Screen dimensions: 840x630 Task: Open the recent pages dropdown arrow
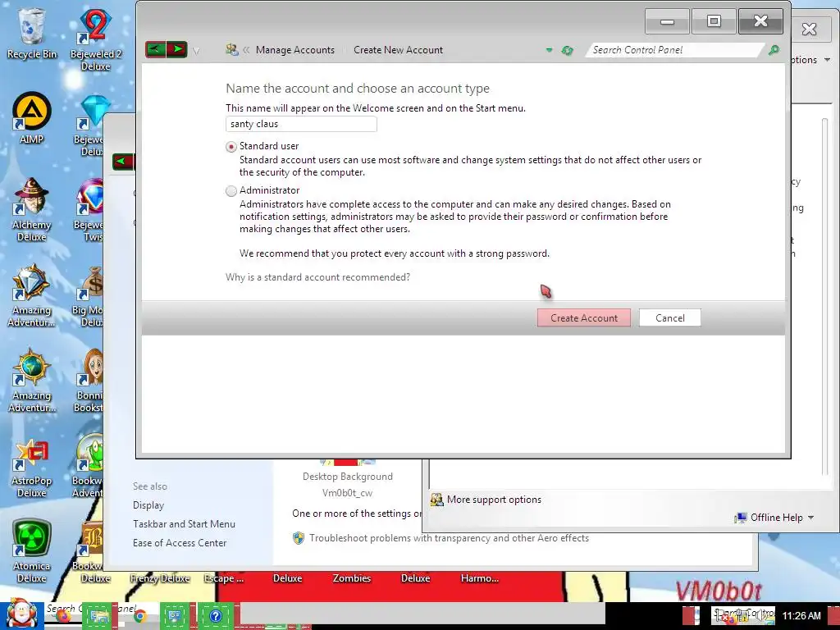(196, 51)
